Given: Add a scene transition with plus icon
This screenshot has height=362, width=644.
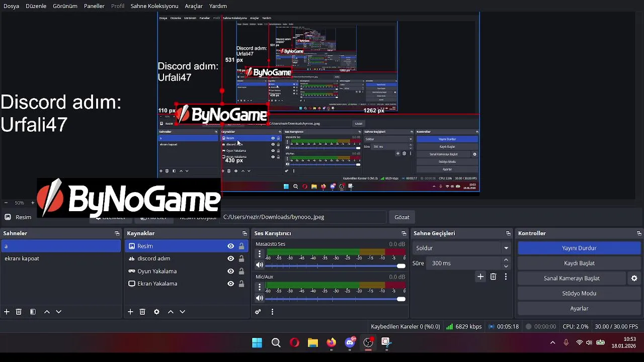Looking at the screenshot, I should coord(480,277).
